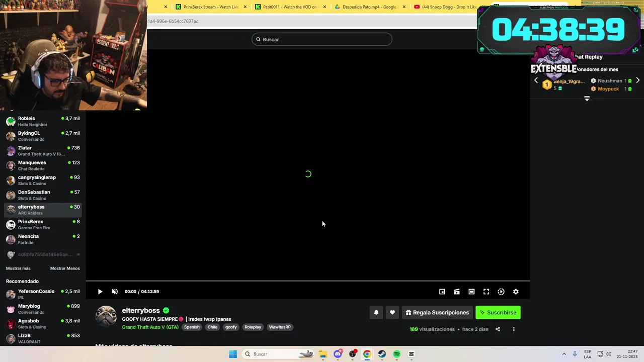Image resolution: width=644 pixels, height=362 pixels.
Task: Share the video
Action: point(498,329)
